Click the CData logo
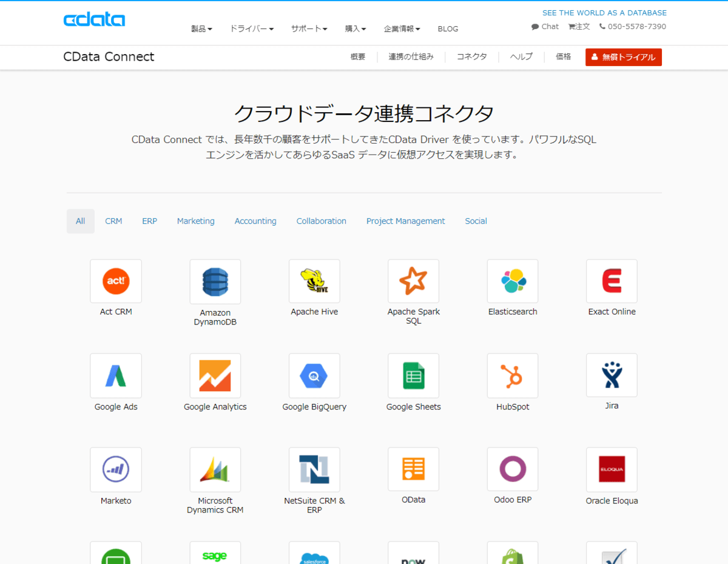 [x=94, y=20]
